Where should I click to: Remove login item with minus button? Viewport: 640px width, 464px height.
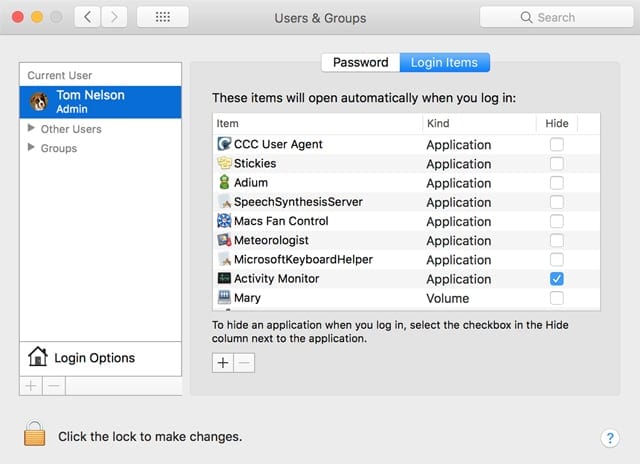(x=244, y=363)
